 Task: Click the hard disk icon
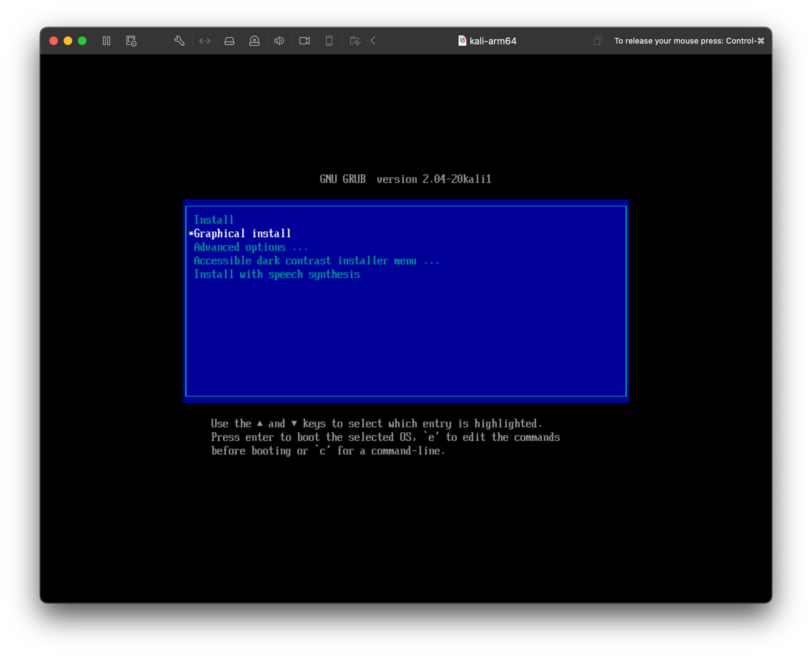pos(229,41)
